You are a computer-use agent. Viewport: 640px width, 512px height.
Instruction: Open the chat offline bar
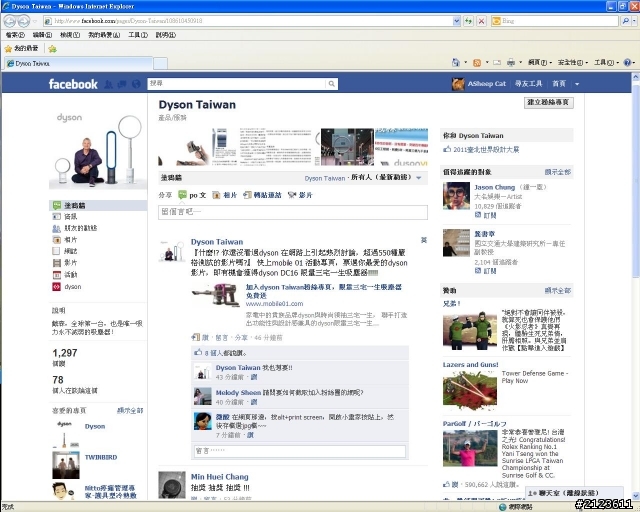[x=574, y=493]
